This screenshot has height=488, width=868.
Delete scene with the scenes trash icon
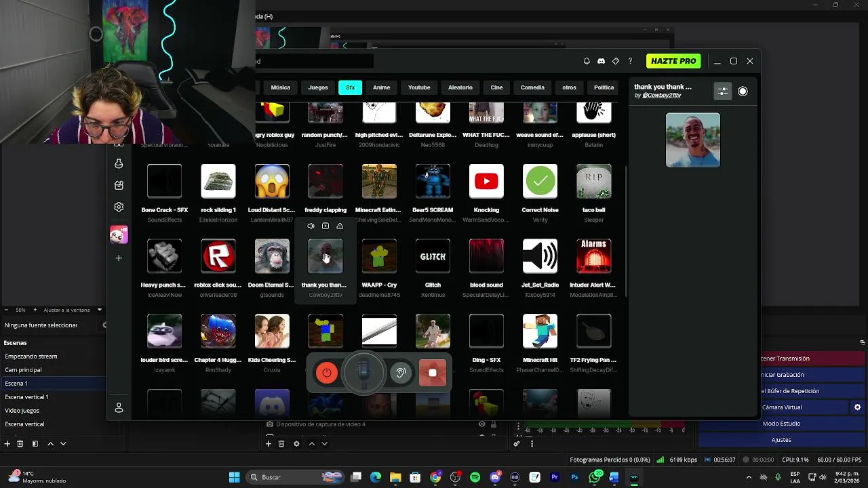pos(20,444)
